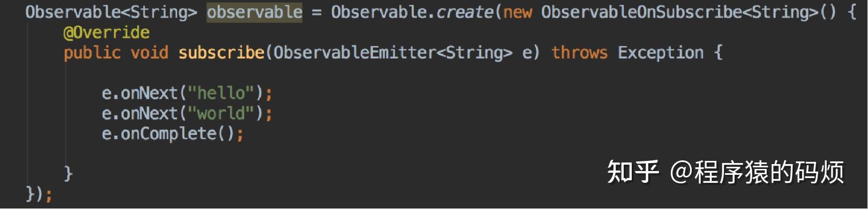The image size is (868, 209).
Task: Click the final closing brace and semicolon
Action: [39, 193]
